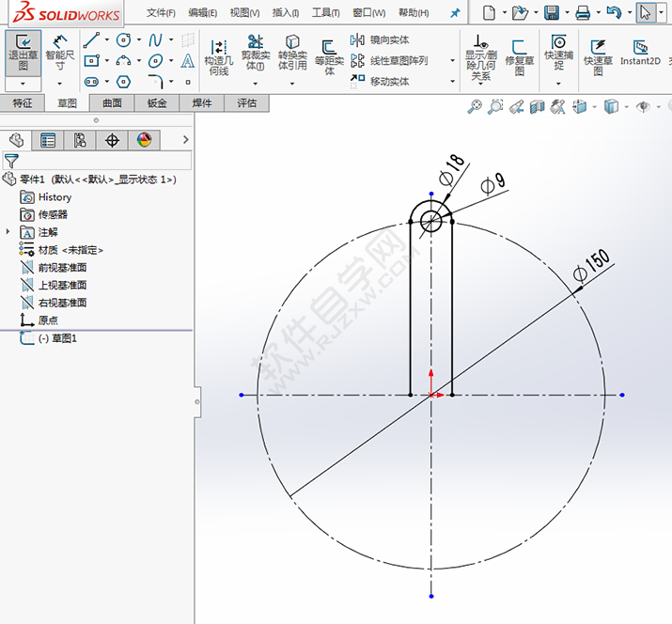Expand the manager panel tabs arrow
Viewport: 672px width, 624px height.
coord(185,140)
